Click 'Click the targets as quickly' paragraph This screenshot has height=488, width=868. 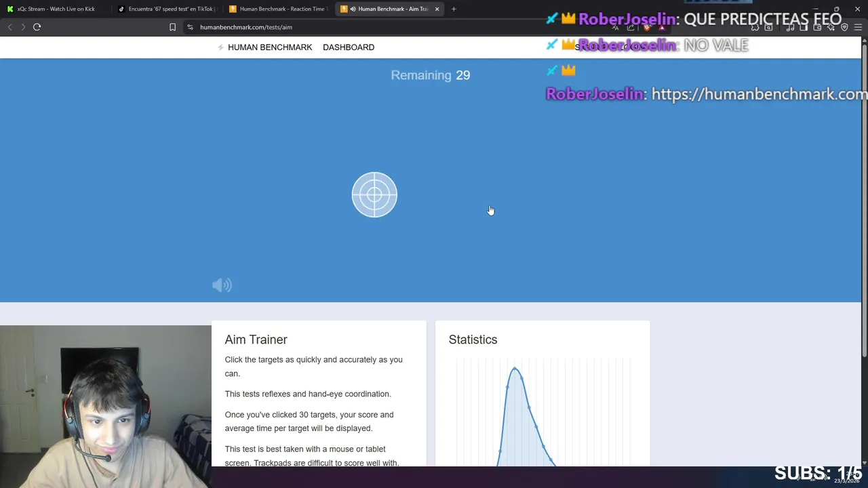tap(313, 367)
